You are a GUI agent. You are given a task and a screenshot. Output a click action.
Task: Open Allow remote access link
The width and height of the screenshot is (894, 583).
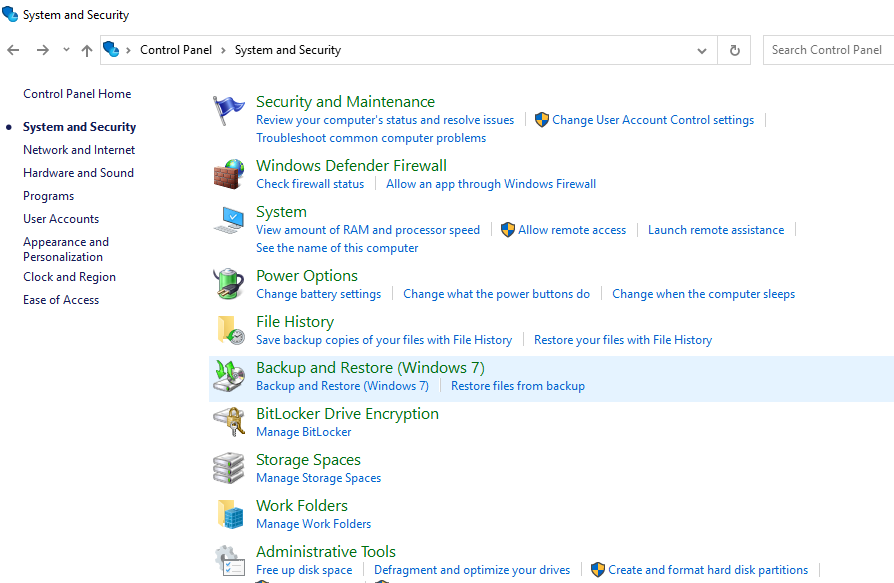572,230
